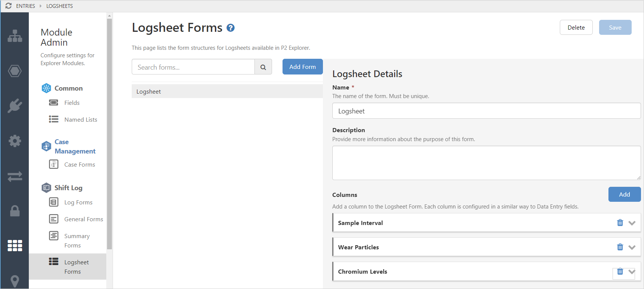Click the search magnifier button
The height and width of the screenshot is (289, 644).
click(263, 67)
